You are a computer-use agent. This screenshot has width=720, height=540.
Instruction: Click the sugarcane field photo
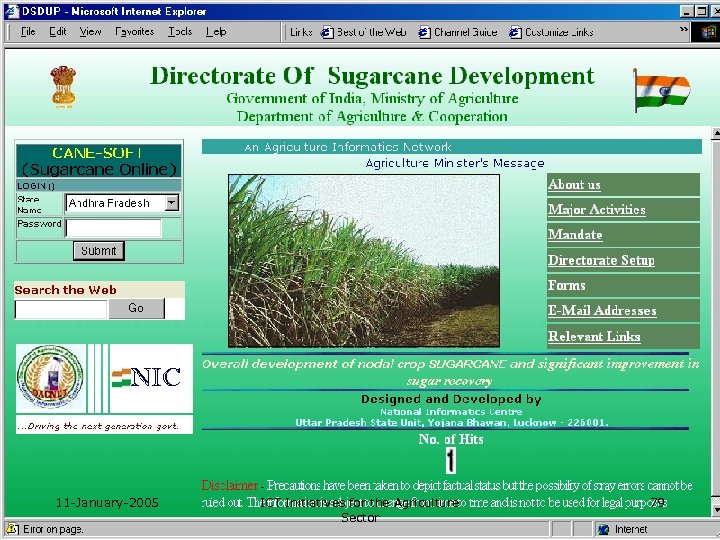coord(364,260)
